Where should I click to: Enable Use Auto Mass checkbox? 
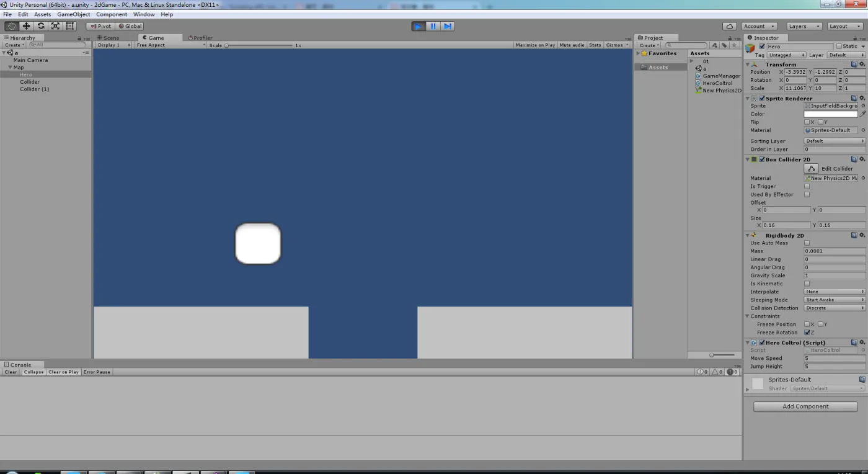[807, 243]
